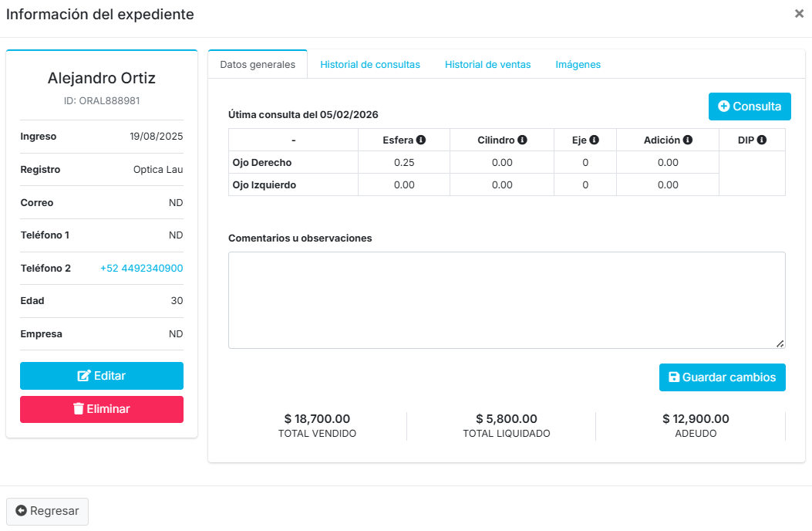Click Ojo Derecho Esfera value 0.25
Viewport: 812px width, 531px height.
[404, 163]
